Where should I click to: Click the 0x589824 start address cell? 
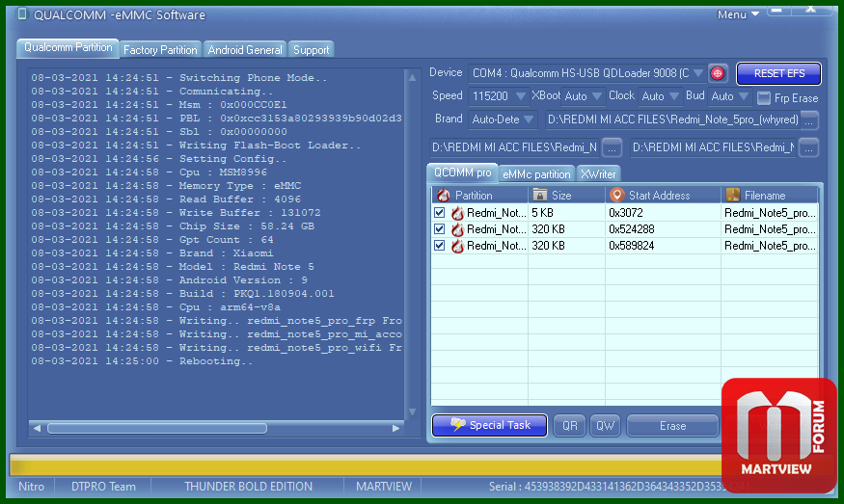pyautogui.click(x=663, y=246)
